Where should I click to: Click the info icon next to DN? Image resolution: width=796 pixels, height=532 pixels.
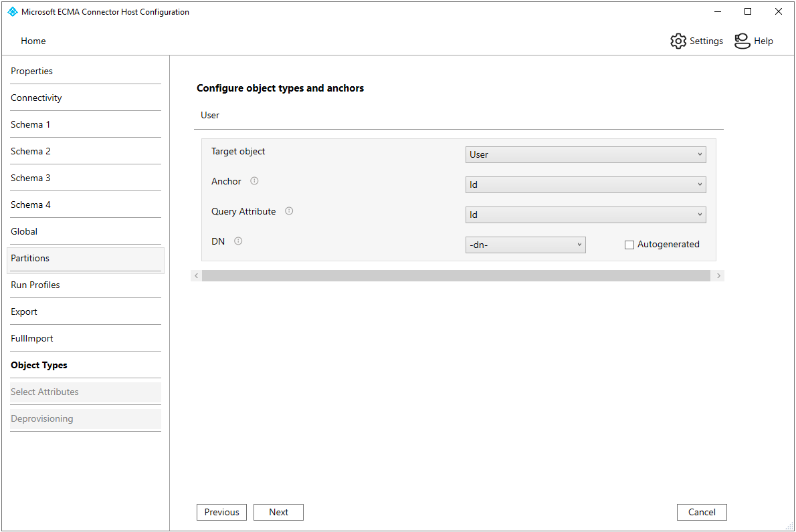tap(238, 241)
